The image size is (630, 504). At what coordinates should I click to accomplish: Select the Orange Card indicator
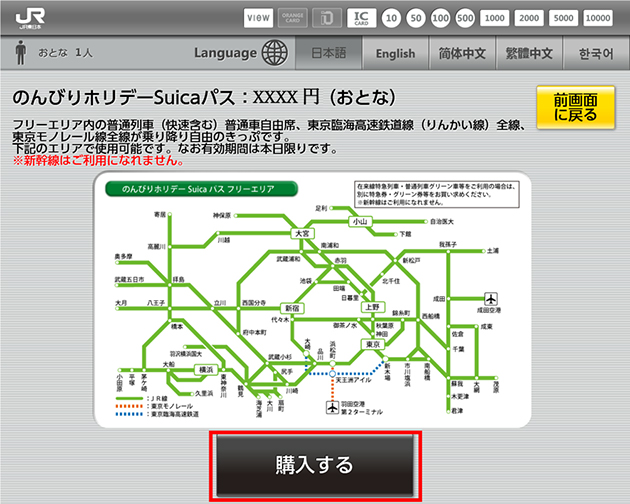click(x=292, y=18)
